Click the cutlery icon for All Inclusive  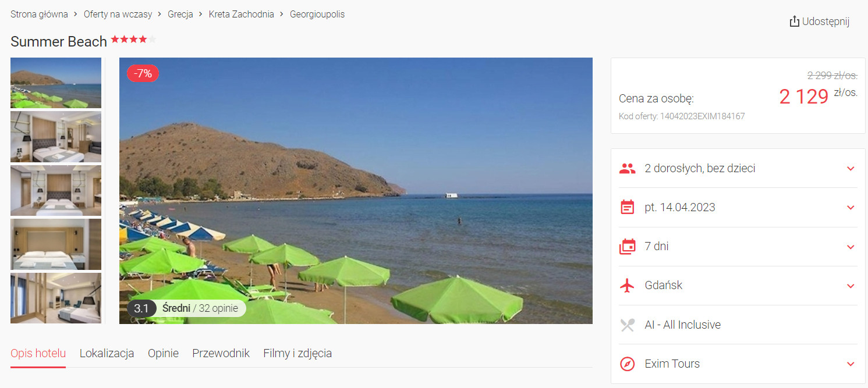tap(627, 325)
